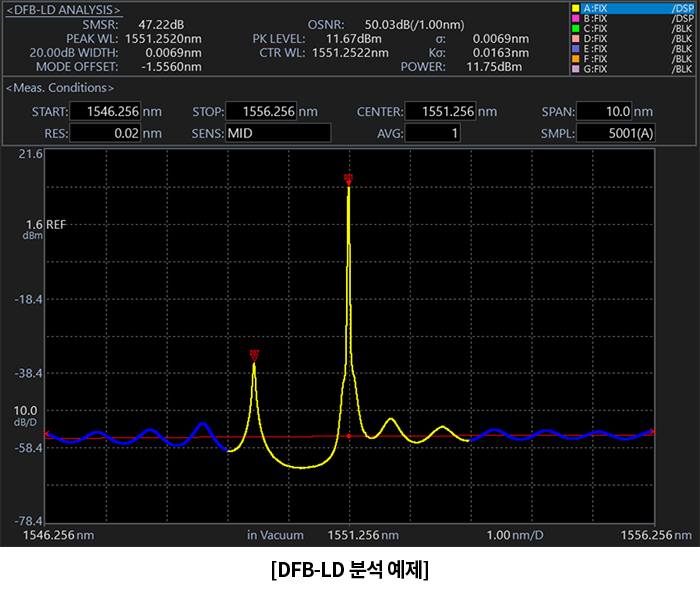Click the SMSR value 47.22dB
Viewport: 700px width, 595px height.
pos(161,25)
